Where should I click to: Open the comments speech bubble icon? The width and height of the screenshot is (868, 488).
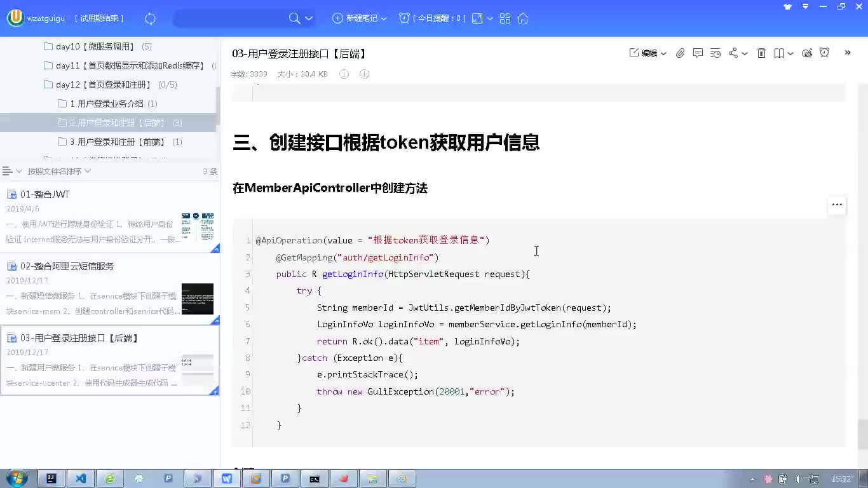pyautogui.click(x=698, y=53)
